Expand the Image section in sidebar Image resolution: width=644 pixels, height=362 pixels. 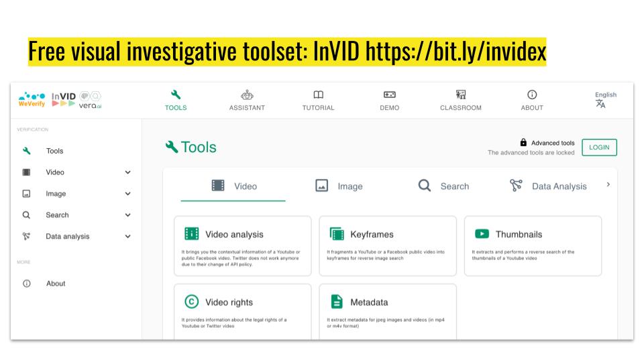point(127,194)
